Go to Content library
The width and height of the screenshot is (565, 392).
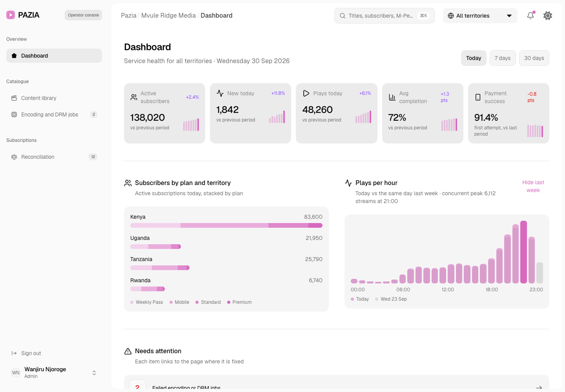pyautogui.click(x=54, y=98)
